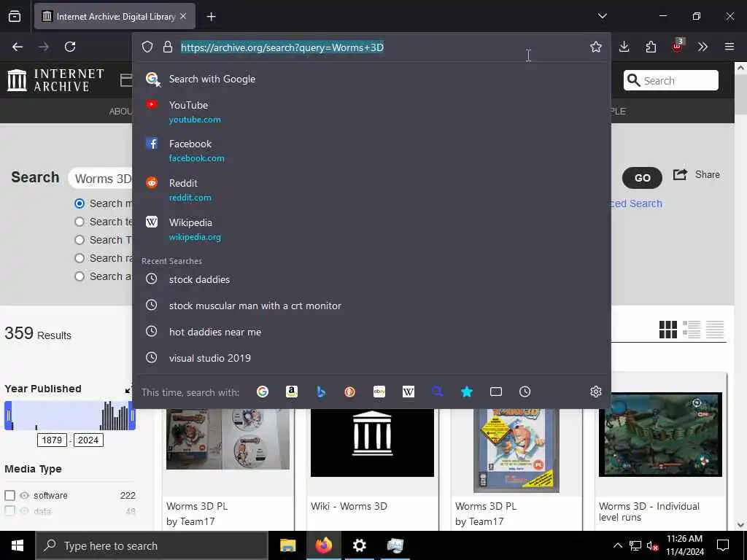Reload the current page
The width and height of the screenshot is (747, 560).
click(x=70, y=47)
